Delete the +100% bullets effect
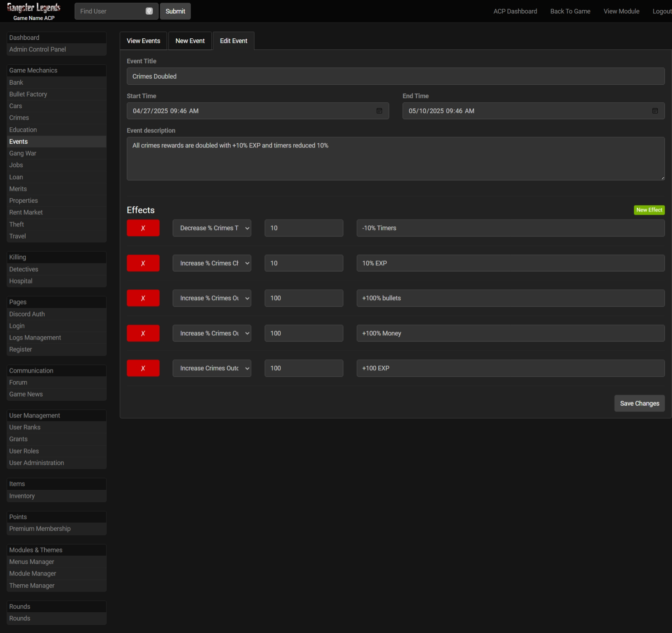The width and height of the screenshot is (672, 633). pos(143,298)
